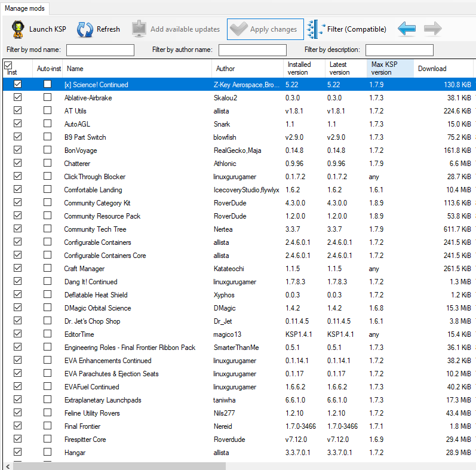Click the Add available updates icon

coord(139,29)
